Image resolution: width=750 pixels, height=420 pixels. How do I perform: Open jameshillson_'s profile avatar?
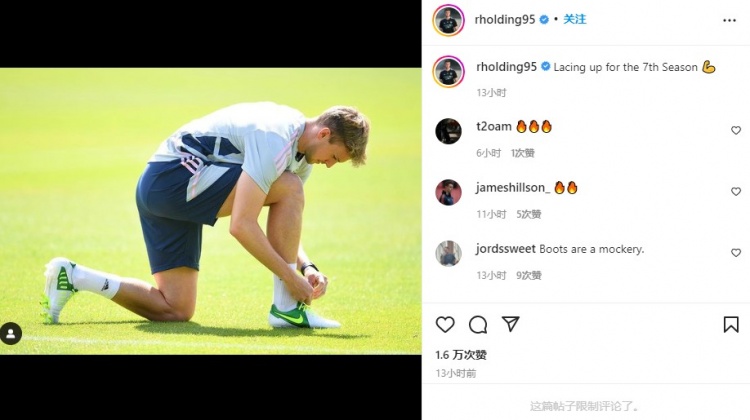(x=449, y=192)
